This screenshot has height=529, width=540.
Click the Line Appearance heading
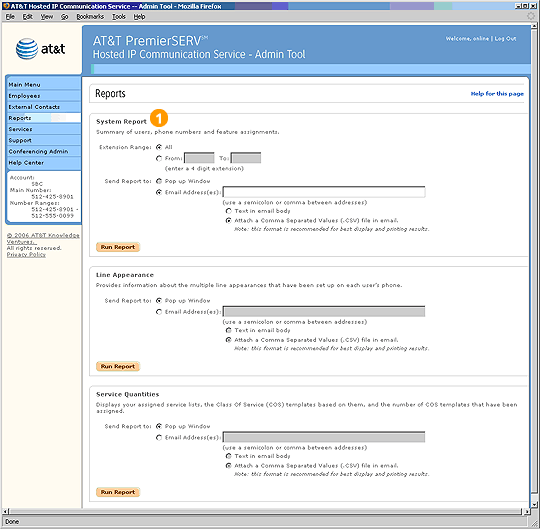pyautogui.click(x=125, y=275)
